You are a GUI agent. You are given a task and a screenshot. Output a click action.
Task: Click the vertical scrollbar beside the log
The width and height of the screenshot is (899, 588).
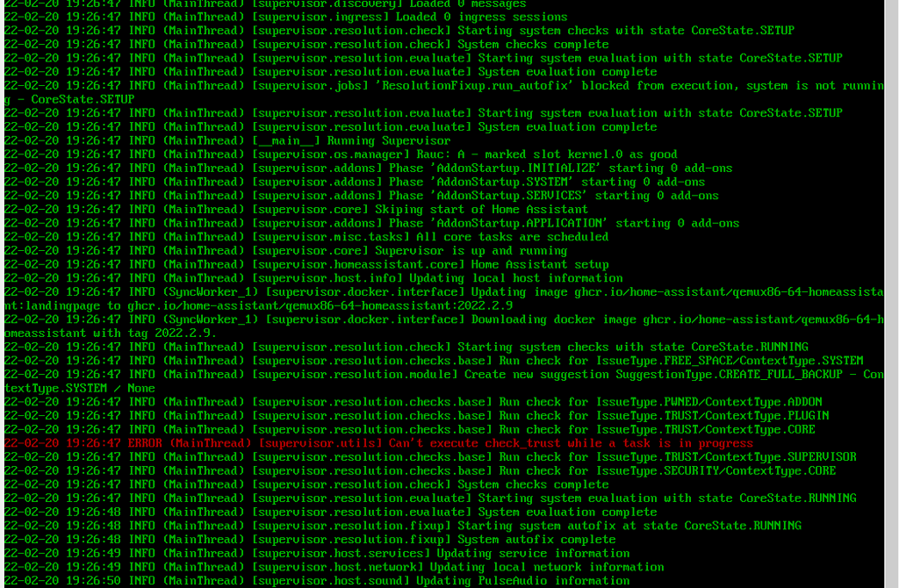click(x=892, y=294)
